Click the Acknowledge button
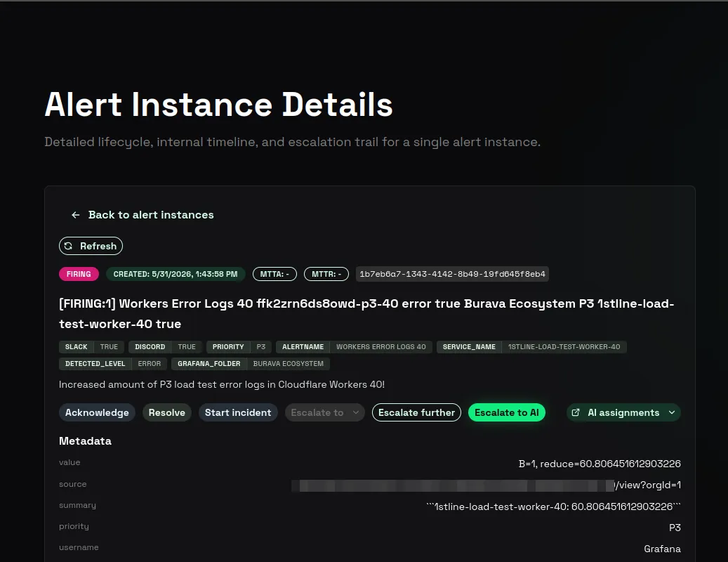This screenshot has width=728, height=562. click(x=97, y=412)
